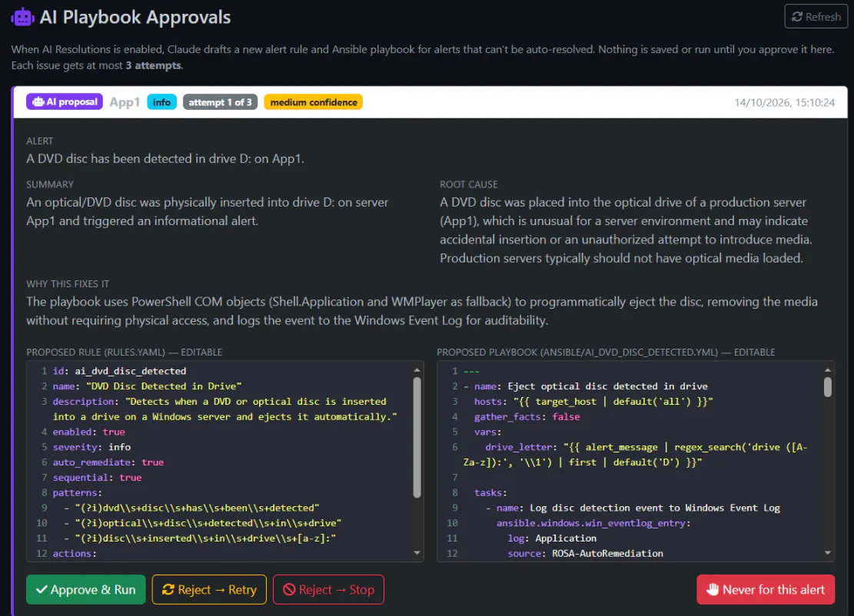Image resolution: width=854 pixels, height=616 pixels.
Task: Click the WHY THIS FIXES IT heading
Action: point(68,284)
